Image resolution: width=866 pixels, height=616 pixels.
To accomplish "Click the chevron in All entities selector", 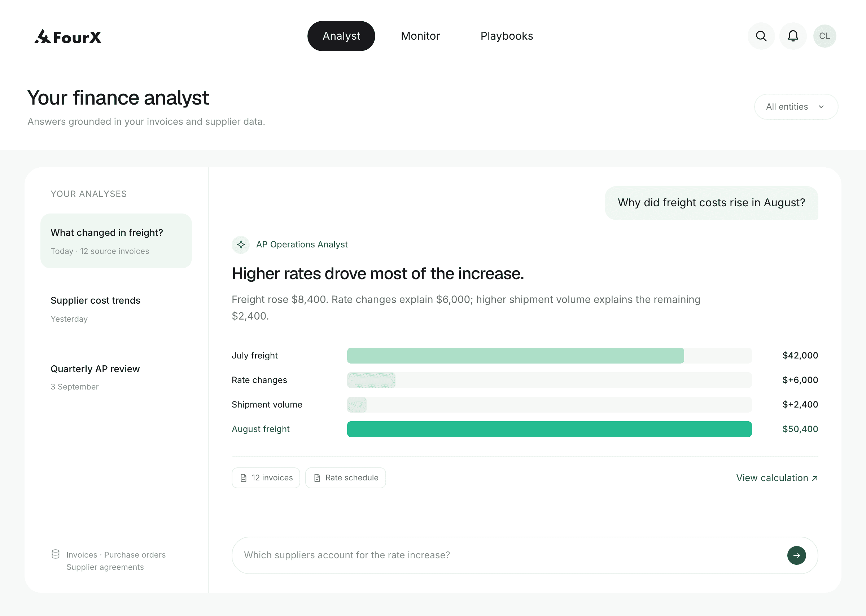I will click(821, 107).
